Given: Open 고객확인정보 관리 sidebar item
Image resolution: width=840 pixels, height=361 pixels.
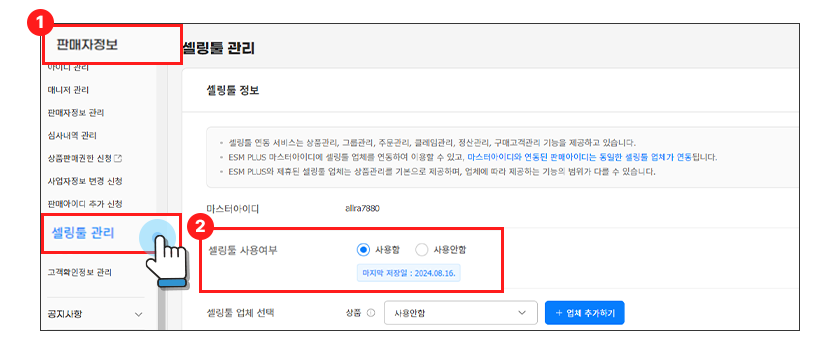Looking at the screenshot, I should coord(79,273).
